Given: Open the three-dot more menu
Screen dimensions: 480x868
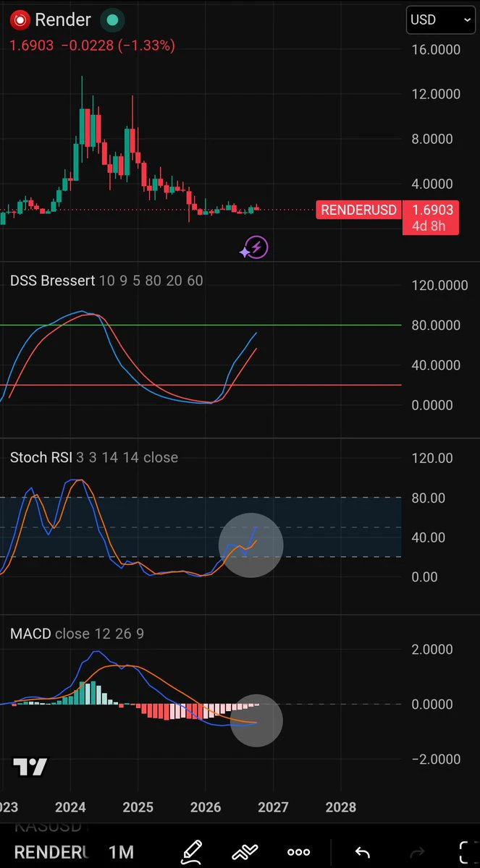Looking at the screenshot, I should tap(298, 852).
